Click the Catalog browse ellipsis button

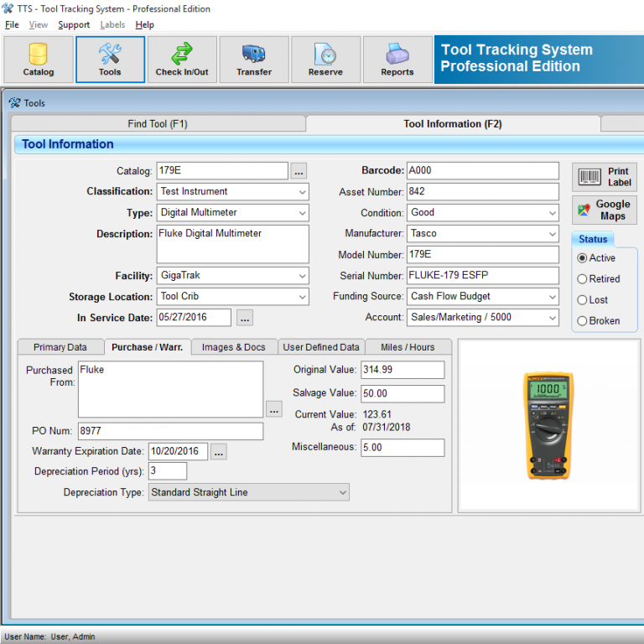[299, 171]
